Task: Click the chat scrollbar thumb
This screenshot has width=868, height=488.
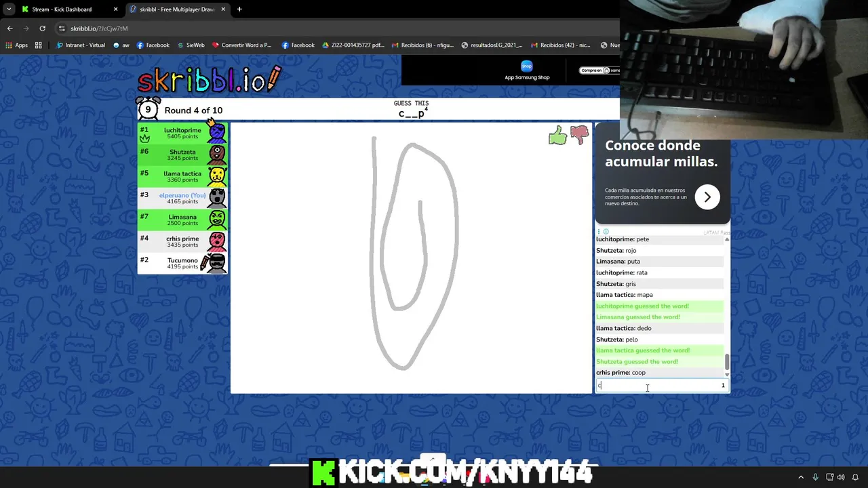Action: (727, 362)
